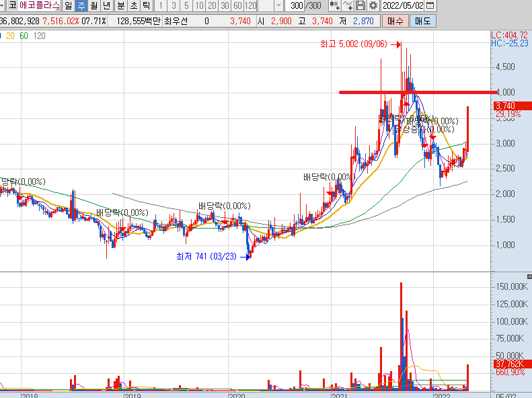Click the 매수 buy button
The height and width of the screenshot is (398, 532).
tap(395, 21)
